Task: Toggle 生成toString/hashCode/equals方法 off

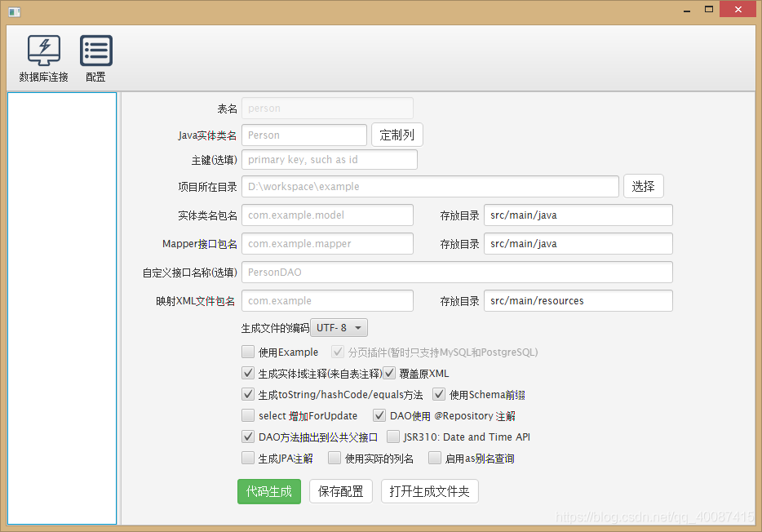Action: [248, 394]
